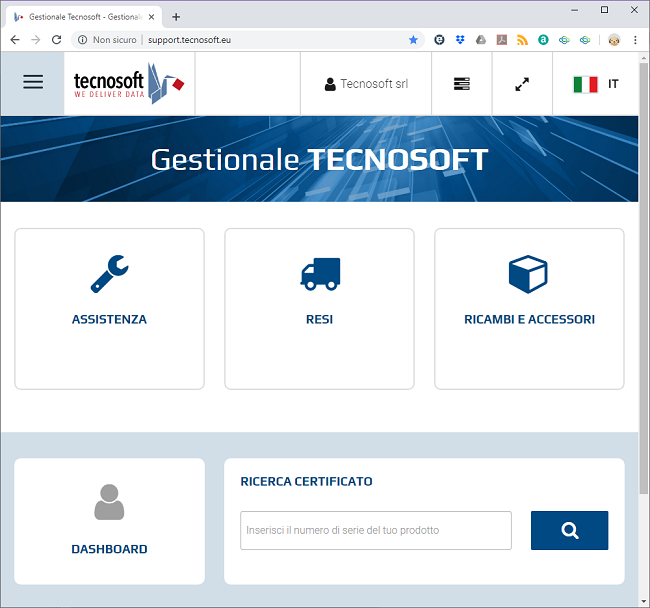Viewport: 650px width, 608px height.
Task: Reload the page
Action: point(57,40)
